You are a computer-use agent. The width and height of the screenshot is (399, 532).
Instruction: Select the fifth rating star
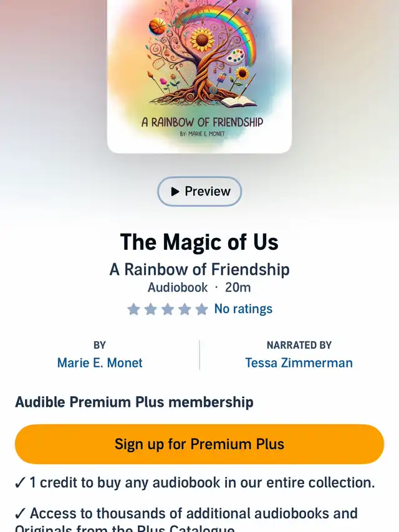tap(201, 309)
